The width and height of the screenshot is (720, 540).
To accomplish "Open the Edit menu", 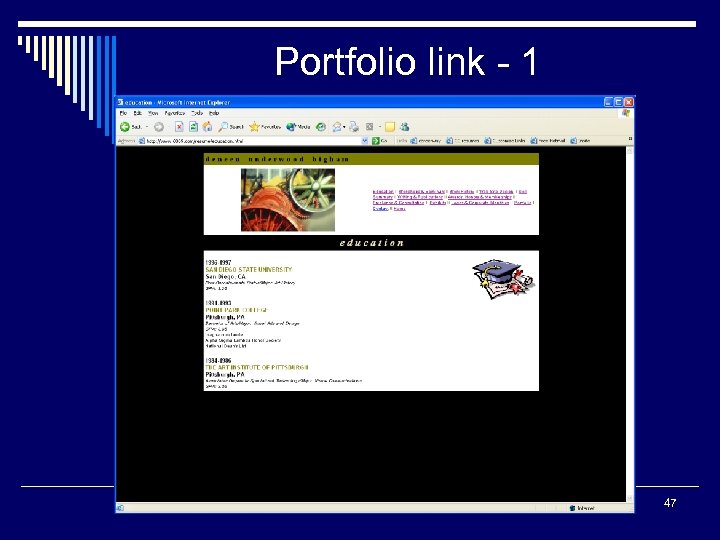I will (x=137, y=113).
